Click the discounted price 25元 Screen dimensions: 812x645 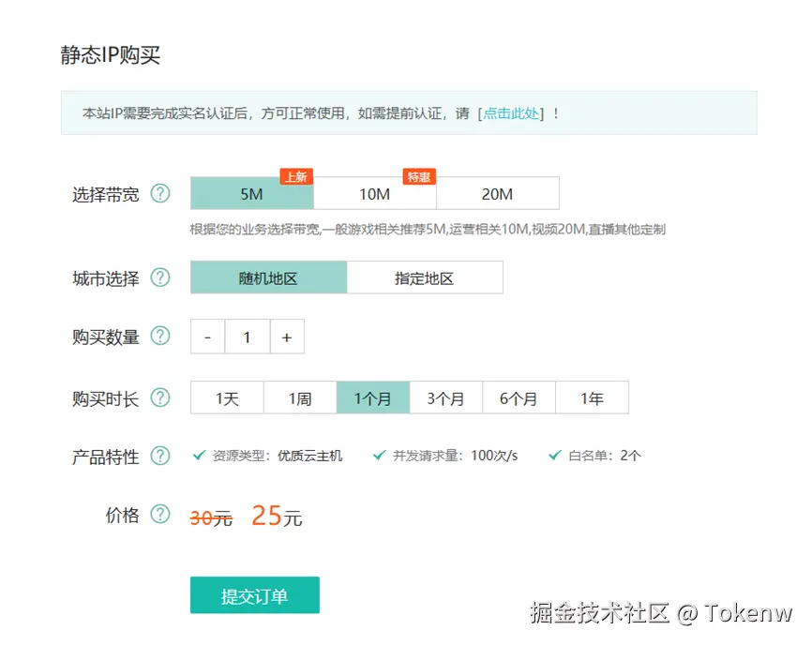tap(277, 517)
